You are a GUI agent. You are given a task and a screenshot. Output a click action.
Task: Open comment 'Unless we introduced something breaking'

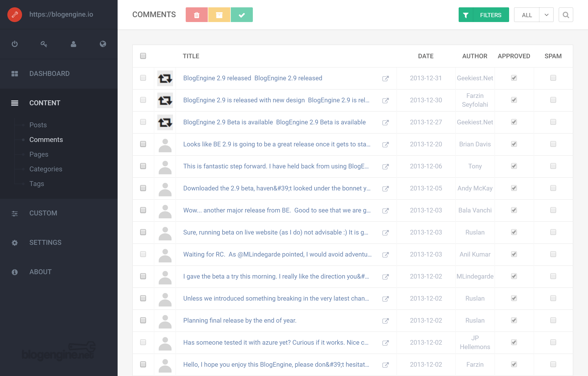coord(276,298)
